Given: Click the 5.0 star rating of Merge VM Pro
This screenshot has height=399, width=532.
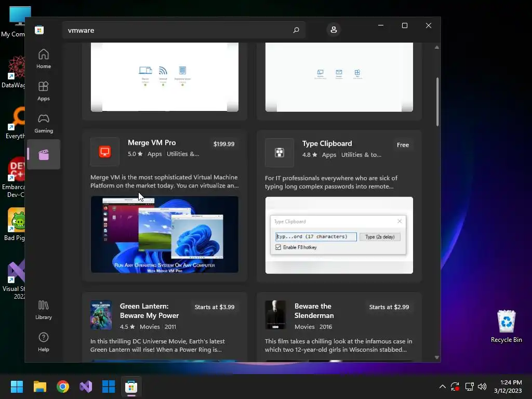Looking at the screenshot, I should [135, 154].
